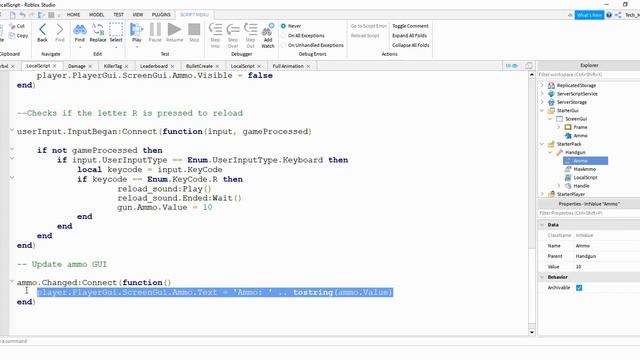Click the pop-out script window icon
Screen dimensions: 640x360
pyautogui.click(x=529, y=66)
